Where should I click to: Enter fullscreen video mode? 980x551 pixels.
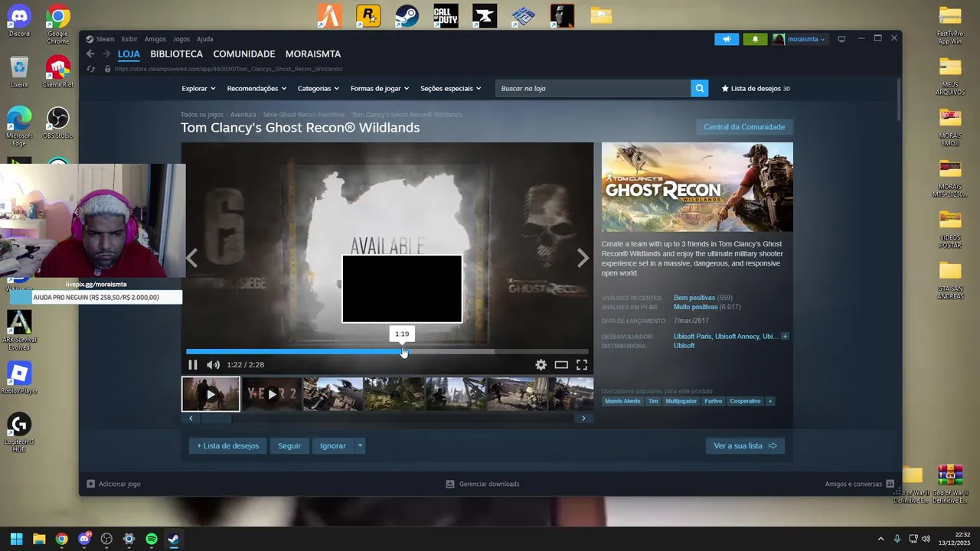coord(582,365)
